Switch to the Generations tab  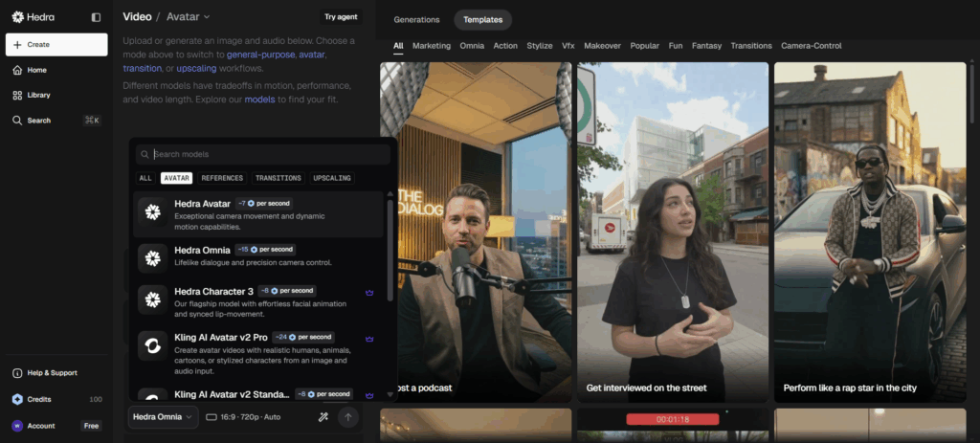(x=417, y=20)
